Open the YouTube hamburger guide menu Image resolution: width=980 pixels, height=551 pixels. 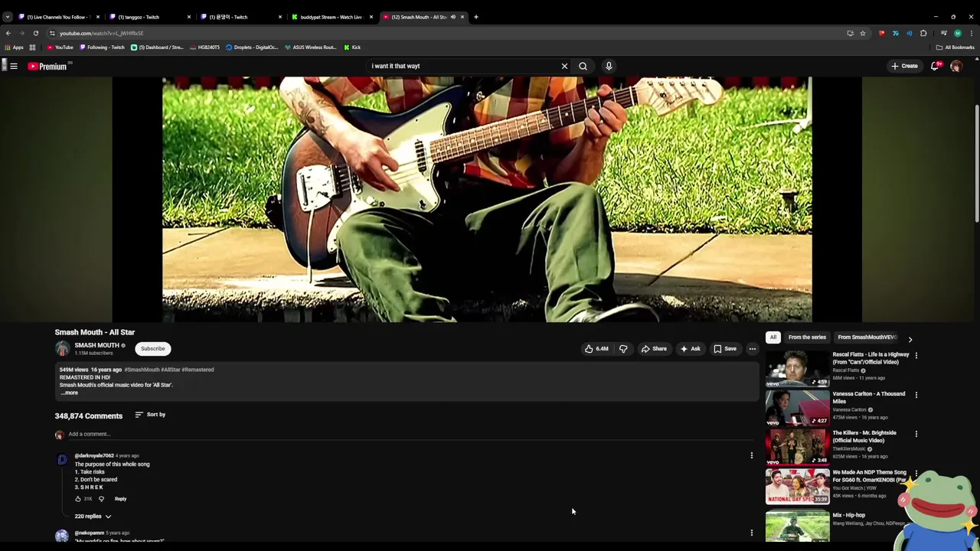(14, 66)
